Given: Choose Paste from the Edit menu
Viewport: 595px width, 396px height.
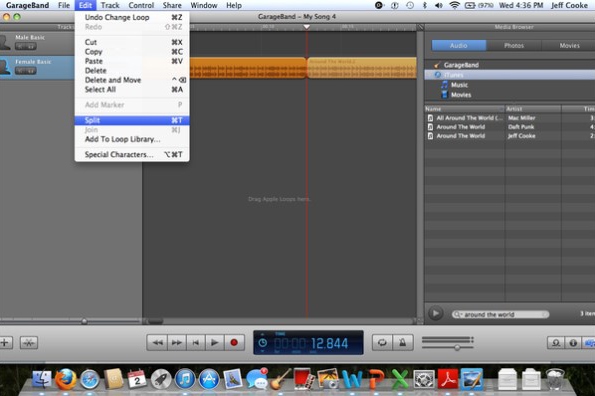Looking at the screenshot, I should pyautogui.click(x=132, y=61).
